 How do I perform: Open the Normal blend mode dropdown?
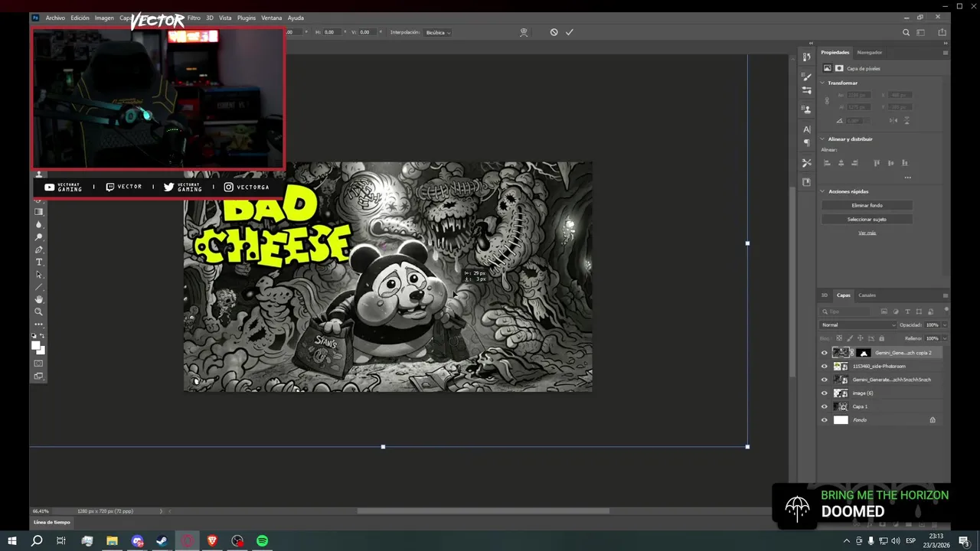pyautogui.click(x=857, y=325)
